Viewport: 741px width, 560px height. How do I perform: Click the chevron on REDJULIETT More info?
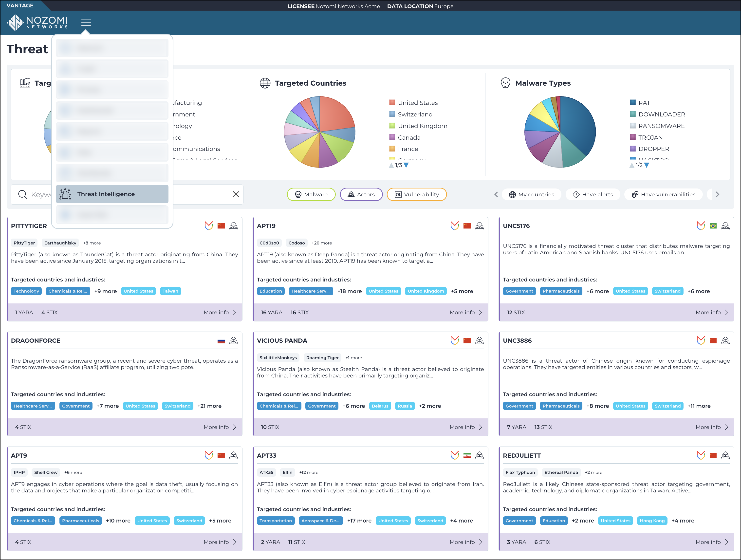(x=726, y=542)
